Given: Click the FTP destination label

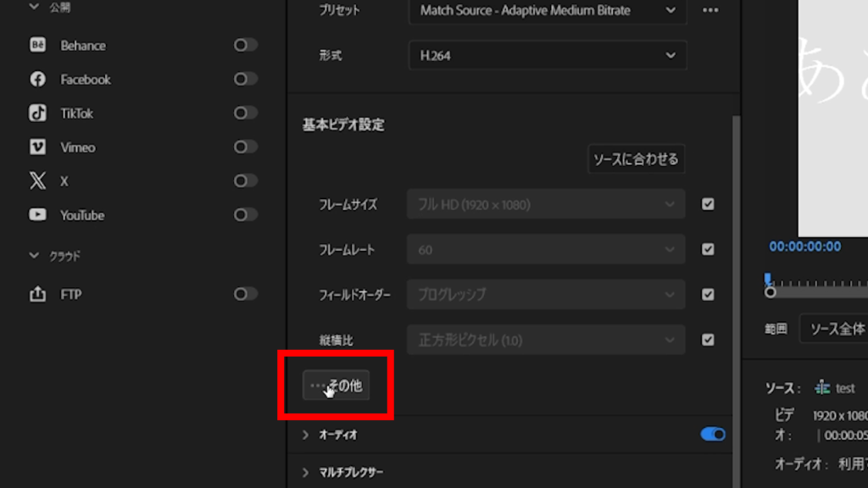Looking at the screenshot, I should tap(71, 294).
